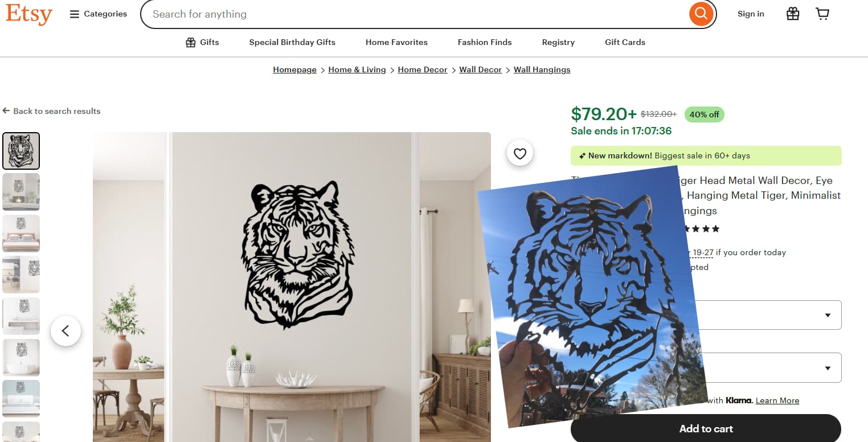Click Add to cart button
Image resolution: width=868 pixels, height=442 pixels.
click(706, 428)
